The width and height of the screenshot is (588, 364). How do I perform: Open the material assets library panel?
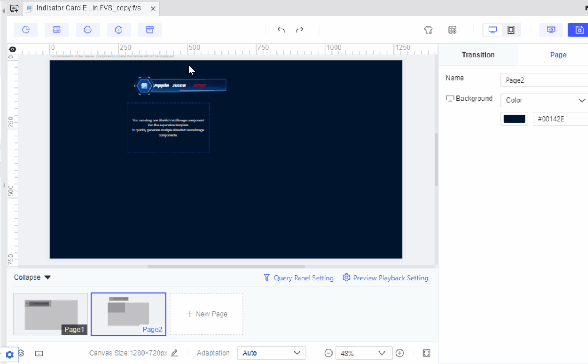pos(149,29)
